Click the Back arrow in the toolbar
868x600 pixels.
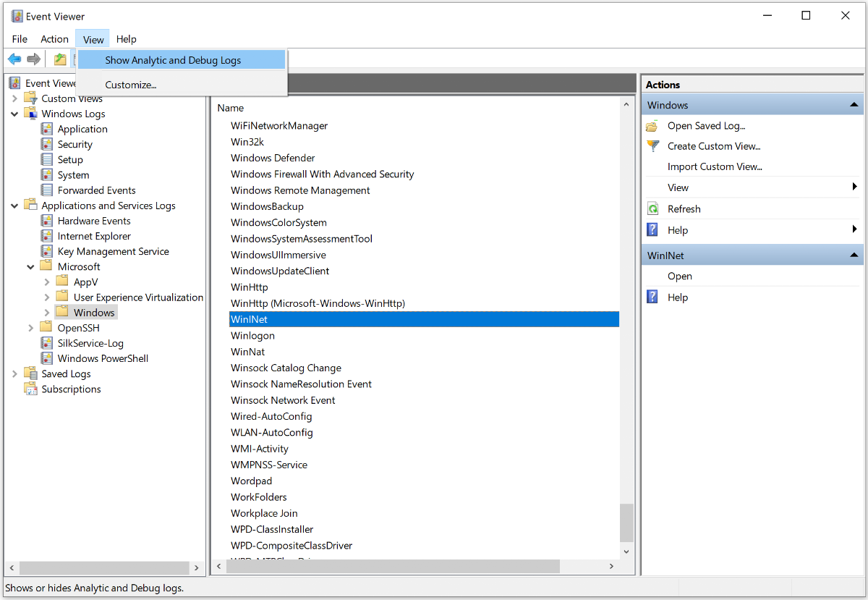coord(14,59)
